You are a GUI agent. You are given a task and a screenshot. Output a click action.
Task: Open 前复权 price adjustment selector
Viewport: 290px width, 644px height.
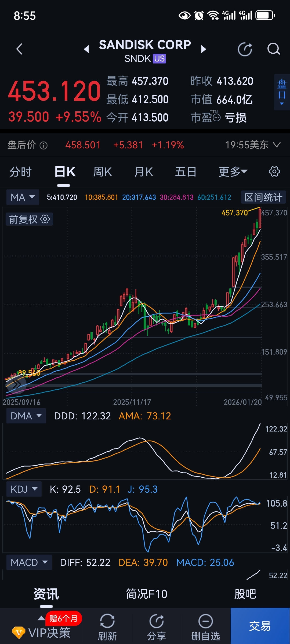(29, 219)
